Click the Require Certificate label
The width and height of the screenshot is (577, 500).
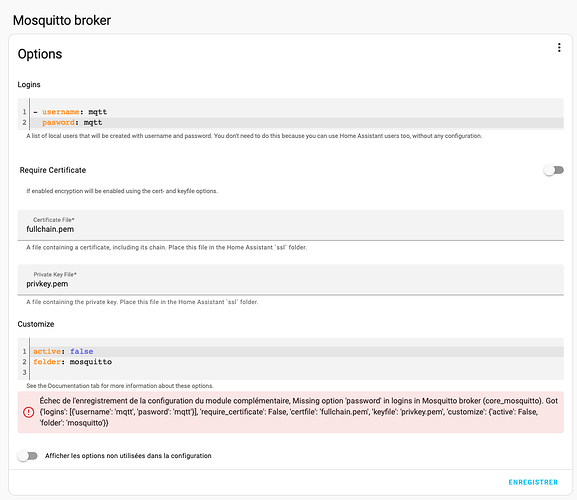click(53, 170)
